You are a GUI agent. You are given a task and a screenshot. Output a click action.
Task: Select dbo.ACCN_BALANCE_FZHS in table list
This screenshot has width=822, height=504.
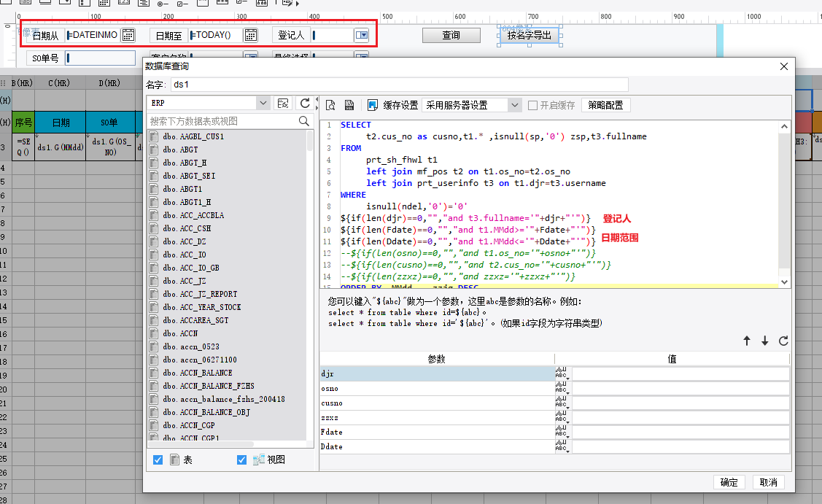pos(209,386)
